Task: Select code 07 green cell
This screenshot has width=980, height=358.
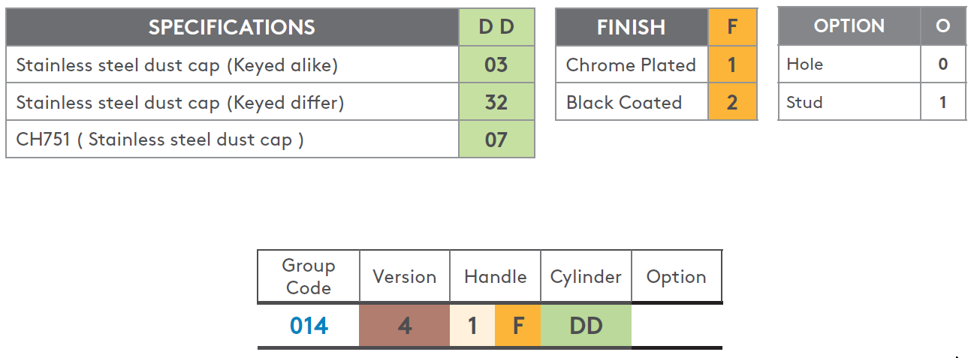Action: [x=496, y=140]
